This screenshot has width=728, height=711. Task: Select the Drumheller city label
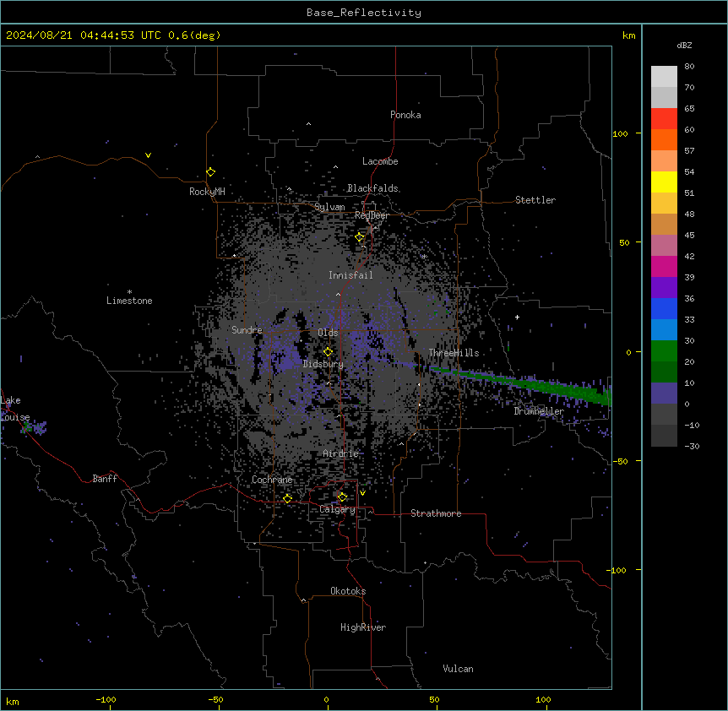click(x=539, y=411)
